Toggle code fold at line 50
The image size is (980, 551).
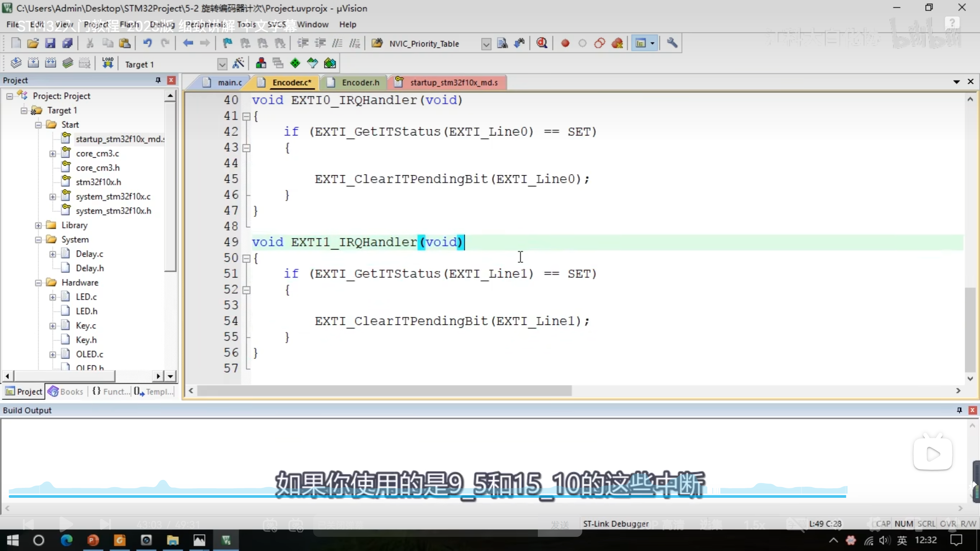pyautogui.click(x=247, y=258)
